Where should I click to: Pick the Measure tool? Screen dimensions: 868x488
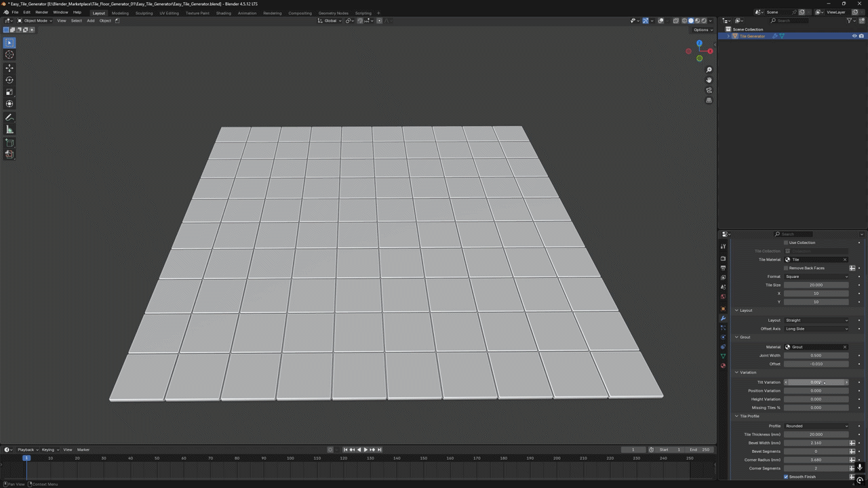pyautogui.click(x=9, y=129)
